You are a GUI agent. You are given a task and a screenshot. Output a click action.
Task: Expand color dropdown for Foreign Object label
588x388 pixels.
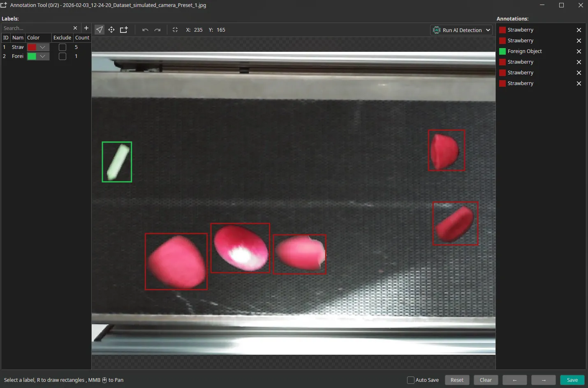tap(43, 56)
